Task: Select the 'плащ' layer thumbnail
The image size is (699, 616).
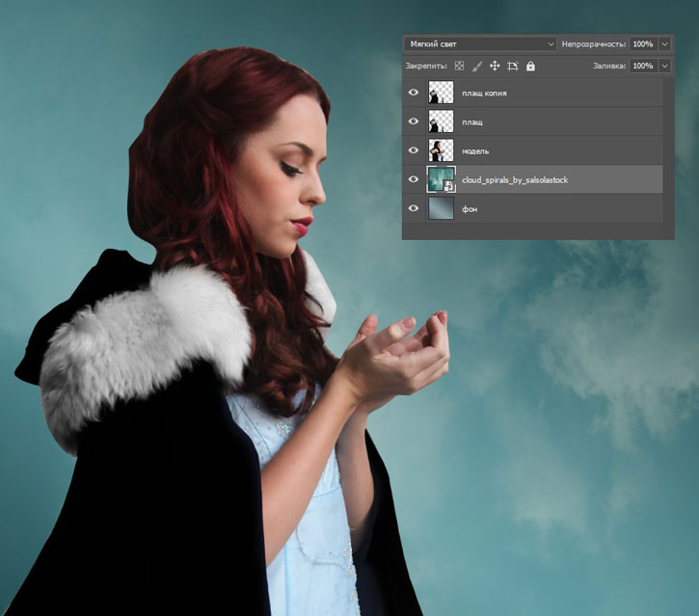Action: (x=441, y=121)
